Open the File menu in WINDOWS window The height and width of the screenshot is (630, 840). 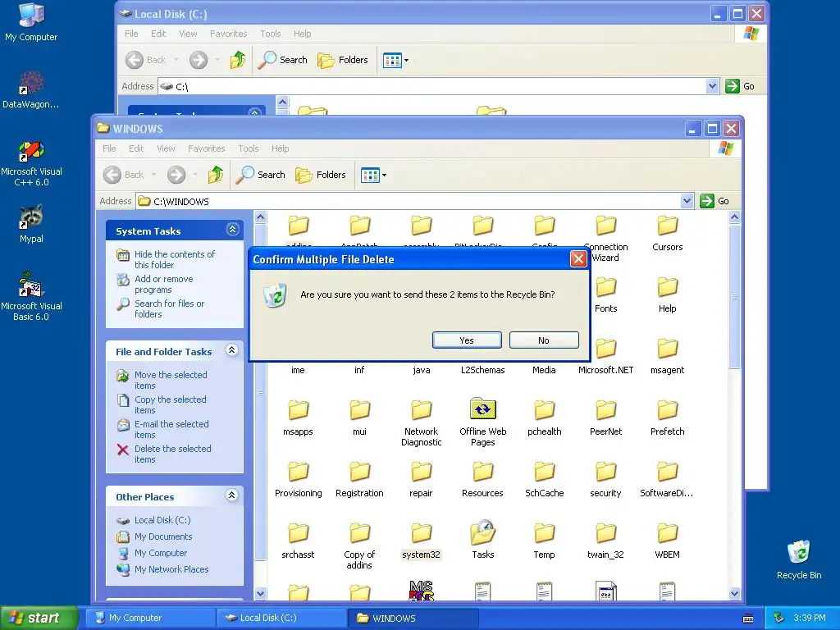click(109, 148)
